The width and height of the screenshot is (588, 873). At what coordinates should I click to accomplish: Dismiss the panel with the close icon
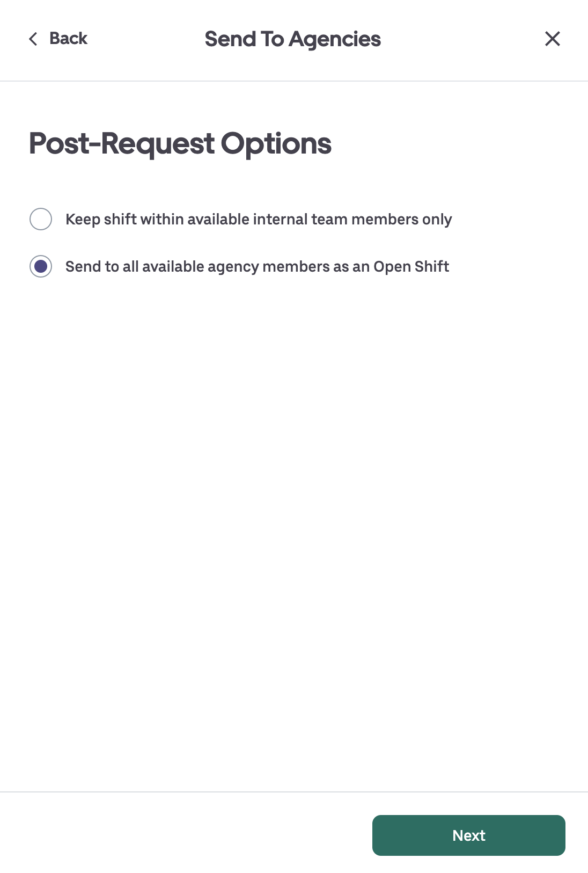click(x=552, y=39)
